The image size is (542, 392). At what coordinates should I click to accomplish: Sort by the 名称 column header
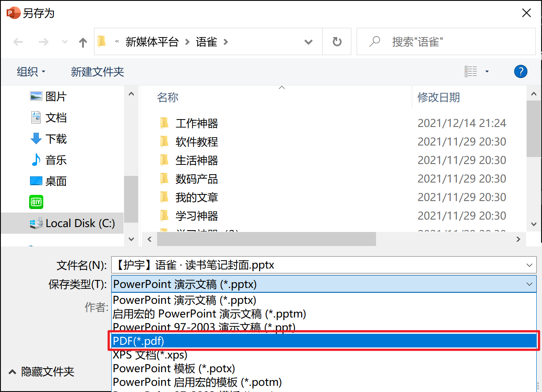tap(168, 97)
